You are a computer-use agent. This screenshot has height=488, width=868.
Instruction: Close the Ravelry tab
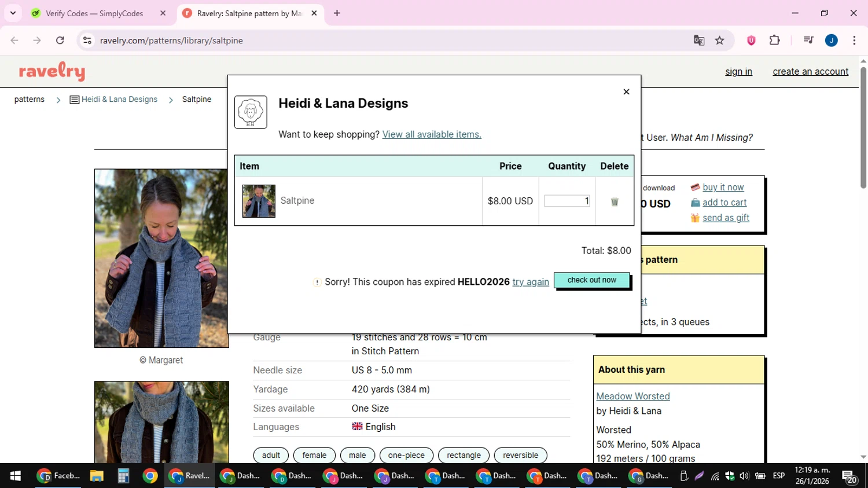[x=314, y=13]
